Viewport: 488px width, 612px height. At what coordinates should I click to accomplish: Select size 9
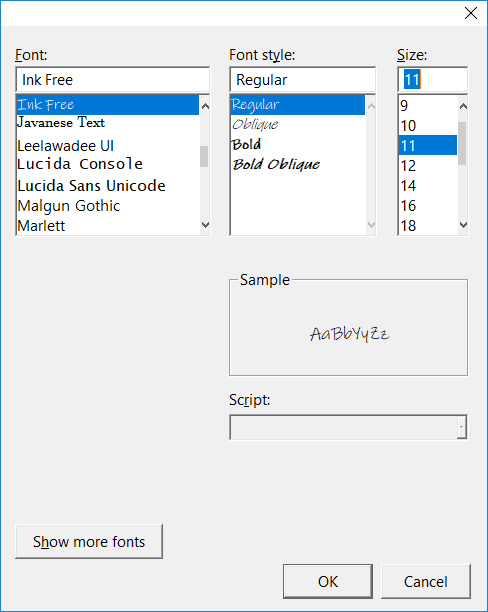pos(428,105)
